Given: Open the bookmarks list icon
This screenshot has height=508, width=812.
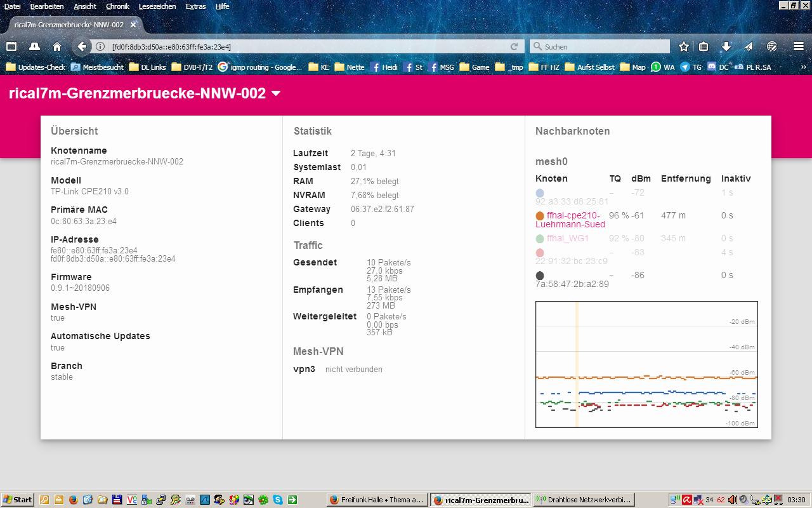Looking at the screenshot, I should point(704,46).
